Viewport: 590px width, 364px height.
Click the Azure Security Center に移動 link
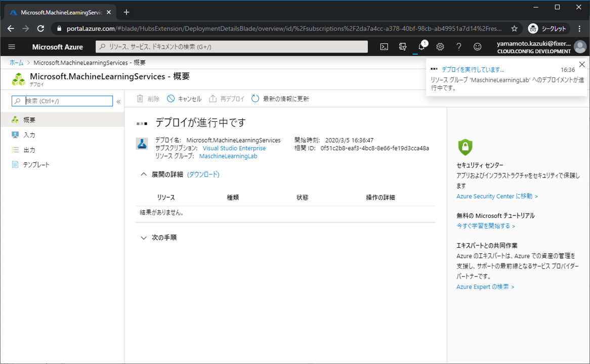tap(497, 196)
